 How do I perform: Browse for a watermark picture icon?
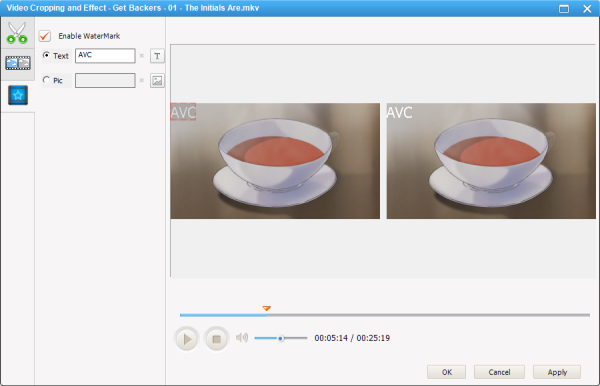(x=157, y=80)
